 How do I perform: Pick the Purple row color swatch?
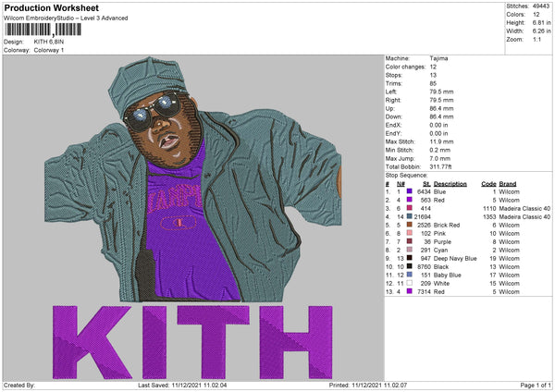coord(409,241)
